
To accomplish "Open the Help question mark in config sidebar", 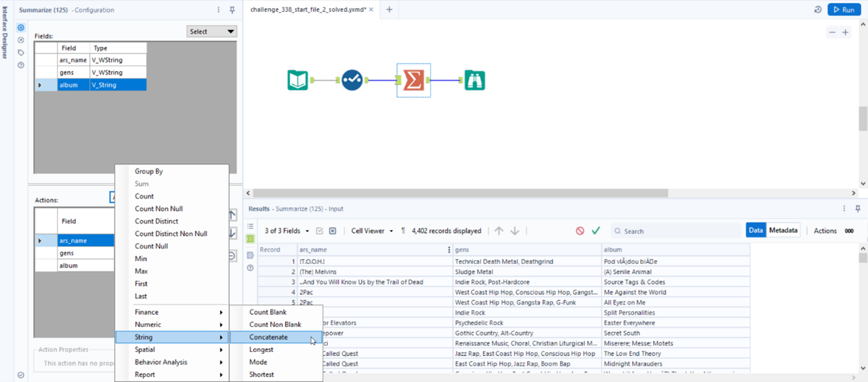I will 21,65.
